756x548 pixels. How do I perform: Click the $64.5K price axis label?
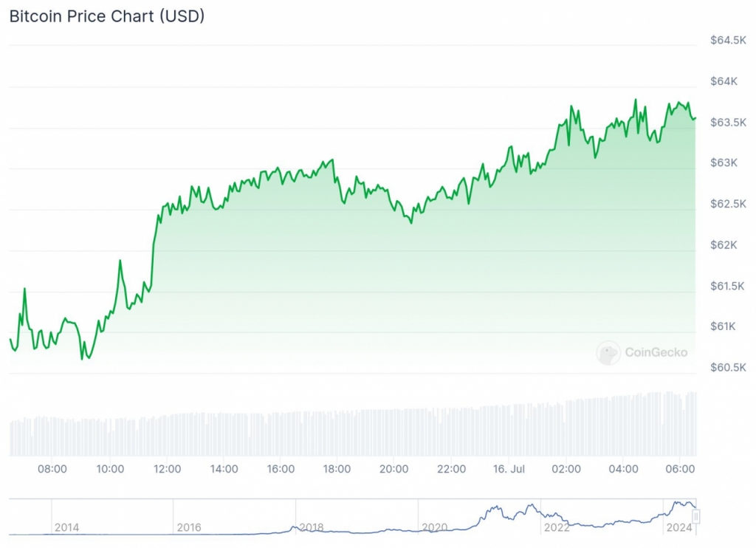coord(728,40)
